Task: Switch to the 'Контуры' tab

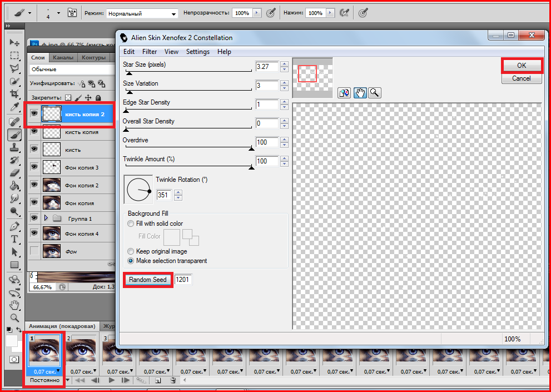Action: point(93,58)
